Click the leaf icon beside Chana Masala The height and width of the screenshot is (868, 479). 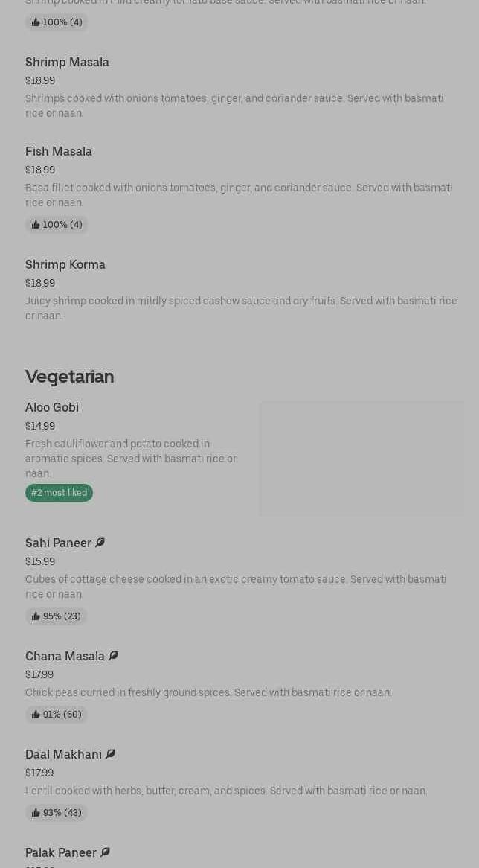[113, 656]
